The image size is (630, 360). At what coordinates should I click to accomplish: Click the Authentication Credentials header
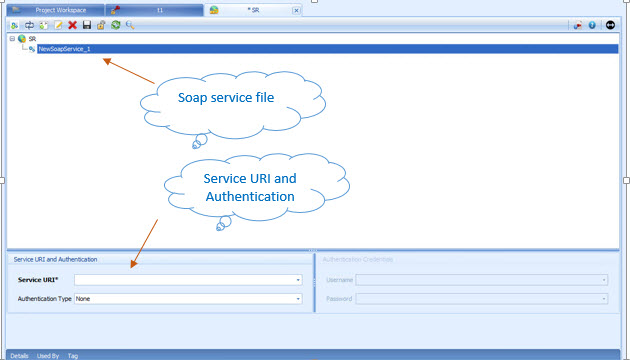coord(358,260)
